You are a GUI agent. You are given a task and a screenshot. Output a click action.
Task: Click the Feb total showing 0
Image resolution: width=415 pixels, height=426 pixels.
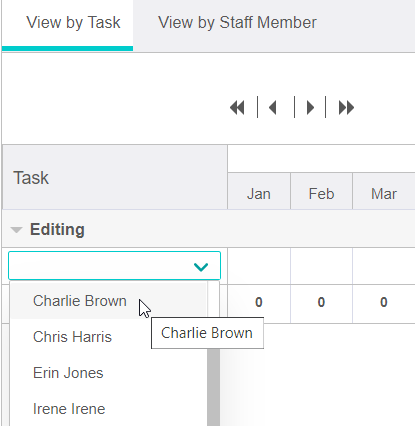[321, 302]
